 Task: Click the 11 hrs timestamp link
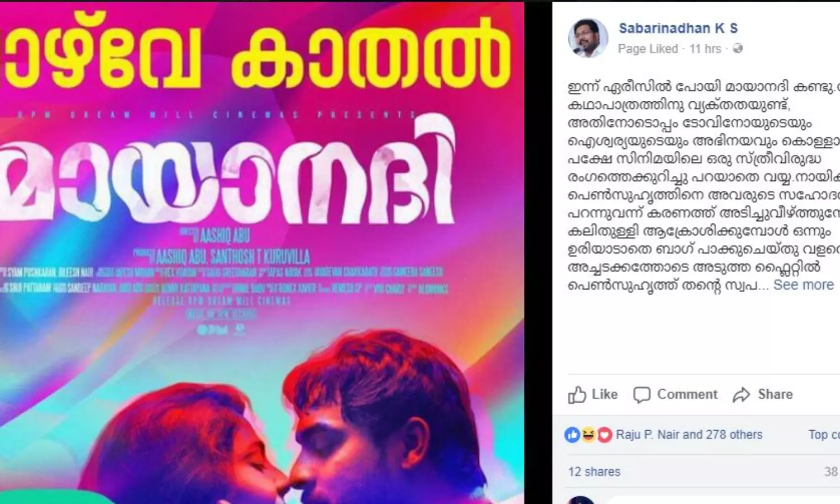pos(705,49)
